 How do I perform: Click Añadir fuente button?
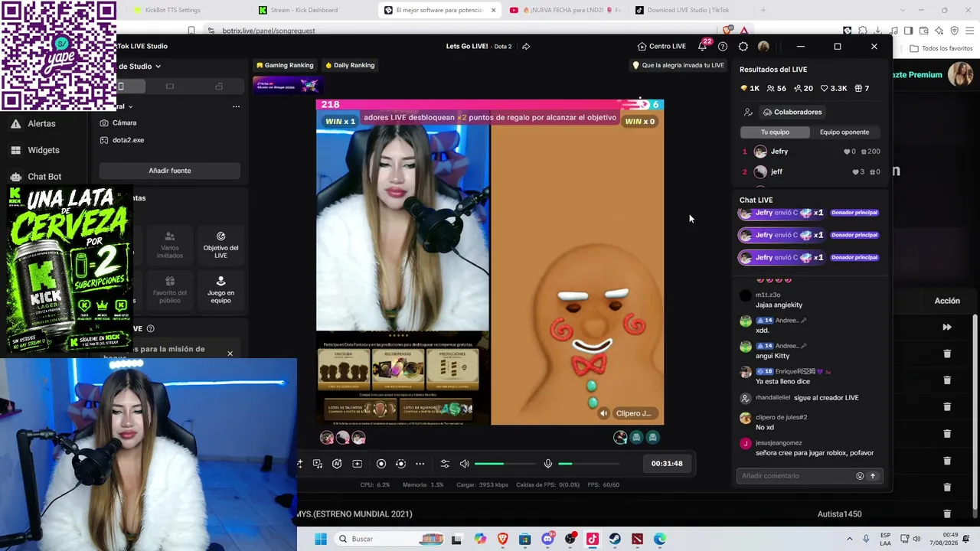pos(170,171)
